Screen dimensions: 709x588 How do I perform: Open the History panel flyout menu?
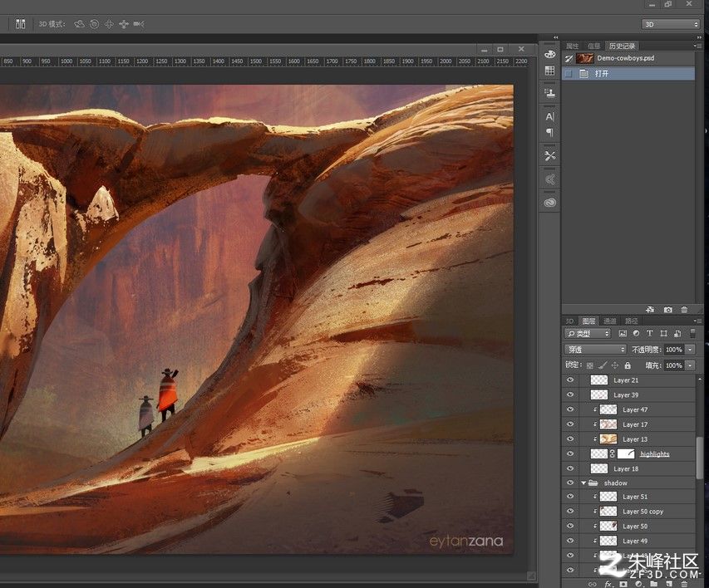[x=696, y=46]
